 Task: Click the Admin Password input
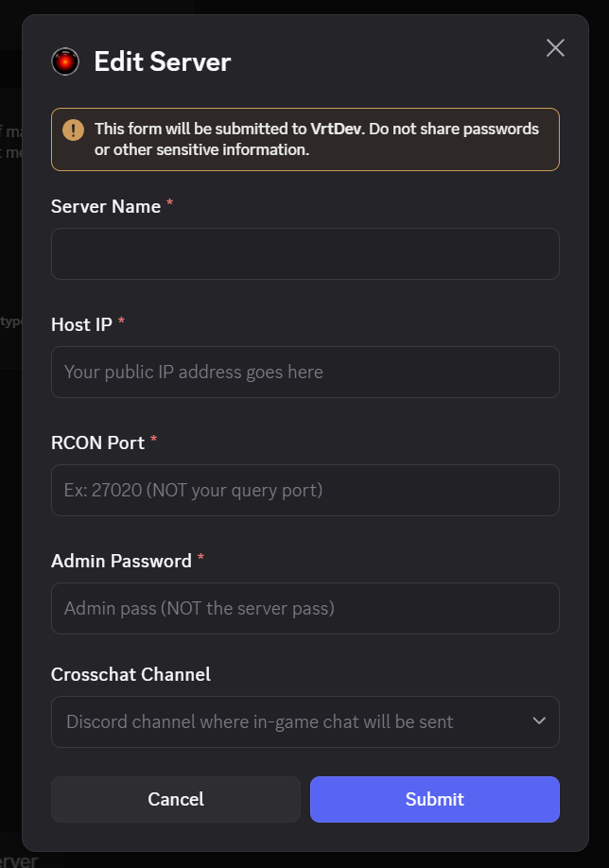(304, 608)
